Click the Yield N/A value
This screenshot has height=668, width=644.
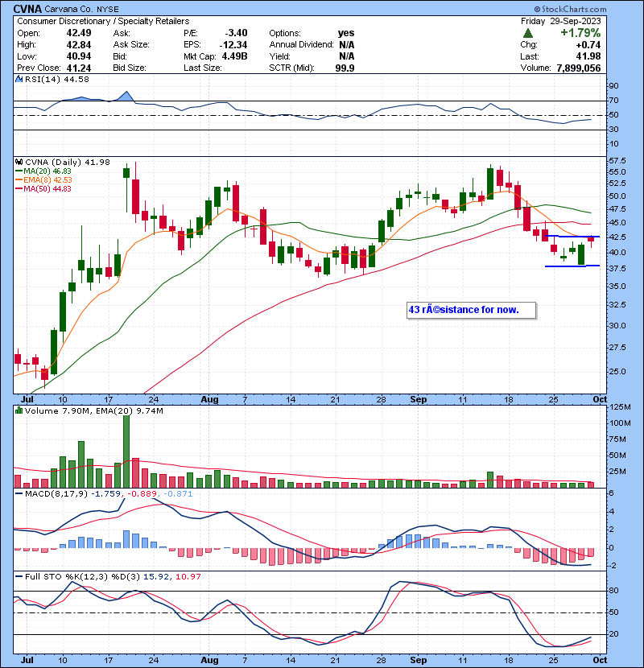pos(347,56)
